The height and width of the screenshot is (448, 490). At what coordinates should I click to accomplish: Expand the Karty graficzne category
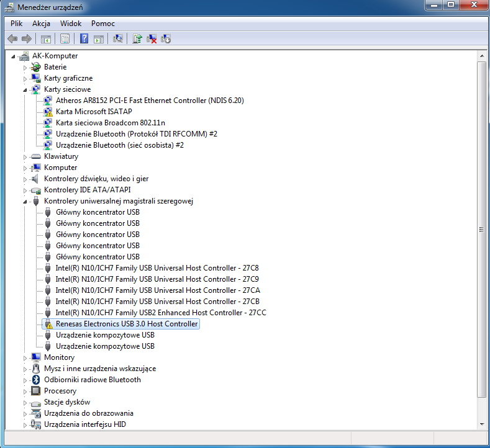tap(25, 79)
